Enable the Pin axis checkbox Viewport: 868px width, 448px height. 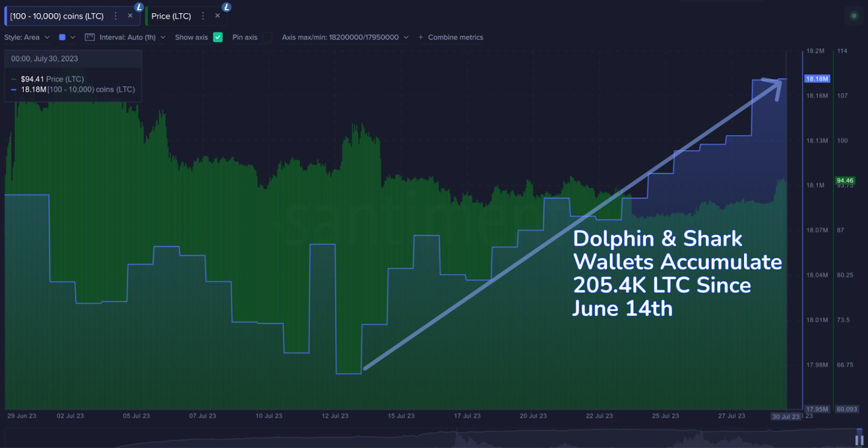click(x=267, y=37)
